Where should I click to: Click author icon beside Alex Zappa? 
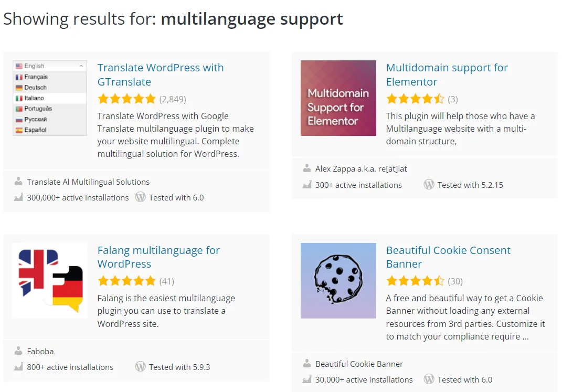(307, 168)
